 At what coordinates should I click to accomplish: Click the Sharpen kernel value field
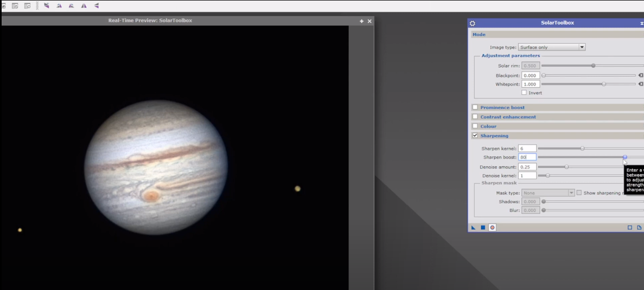coord(527,149)
